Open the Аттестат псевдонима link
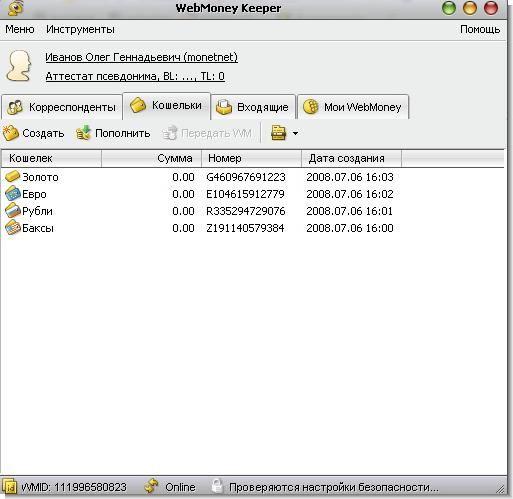This screenshot has height=499, width=513. pos(135,76)
